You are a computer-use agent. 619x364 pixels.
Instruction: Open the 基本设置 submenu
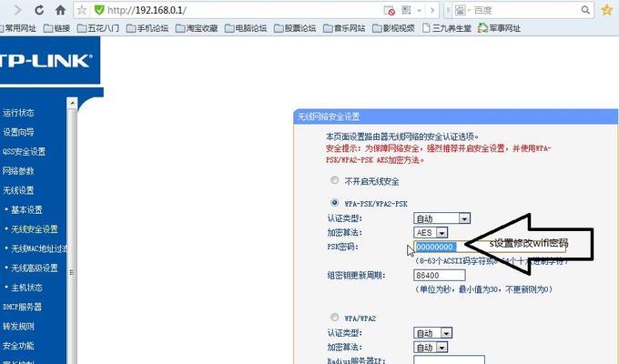point(26,209)
